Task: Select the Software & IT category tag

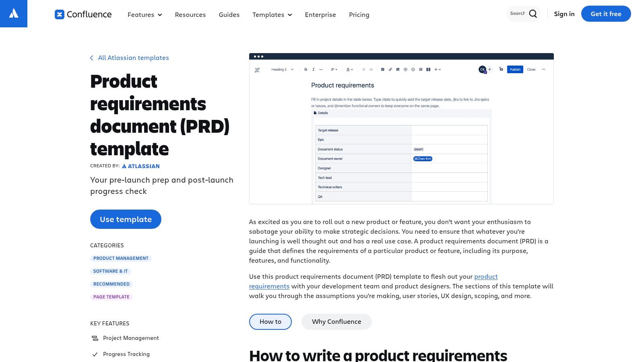Action: [111, 271]
